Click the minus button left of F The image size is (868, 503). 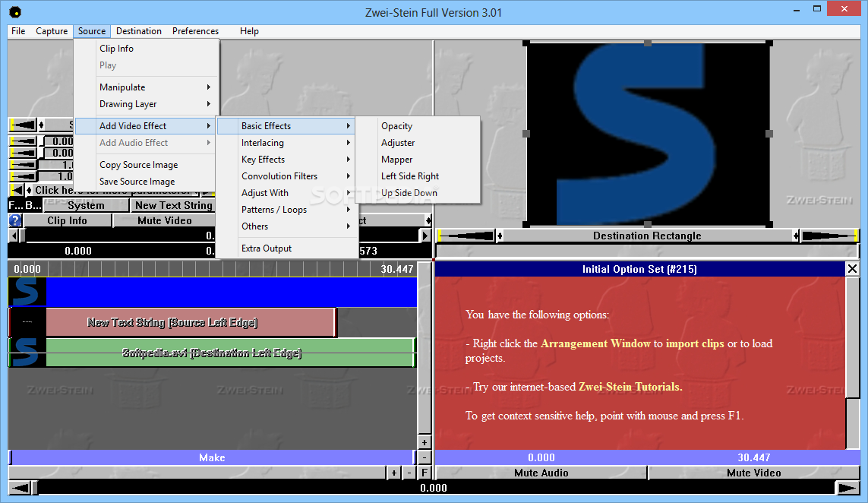(409, 473)
